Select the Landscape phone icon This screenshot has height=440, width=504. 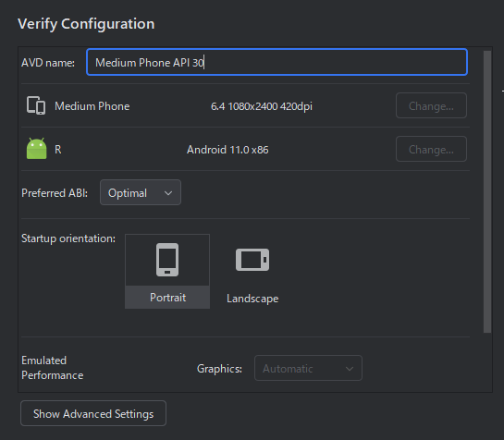pyautogui.click(x=252, y=260)
